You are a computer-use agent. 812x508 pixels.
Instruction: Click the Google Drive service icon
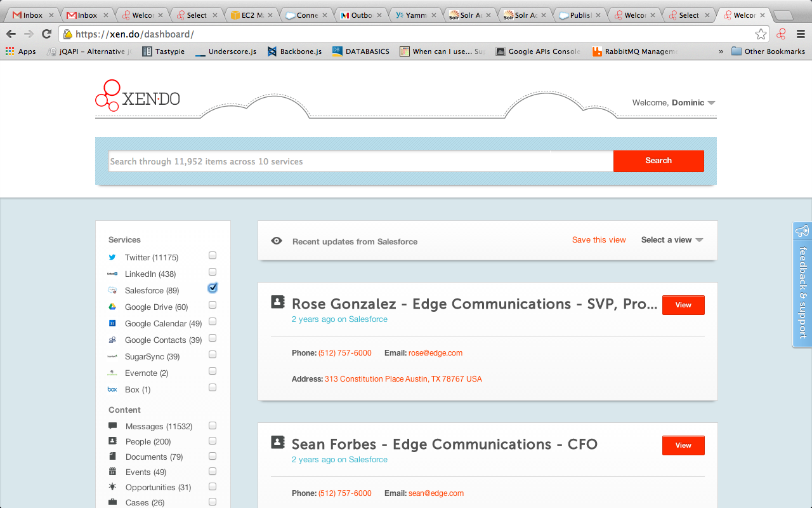tap(112, 307)
